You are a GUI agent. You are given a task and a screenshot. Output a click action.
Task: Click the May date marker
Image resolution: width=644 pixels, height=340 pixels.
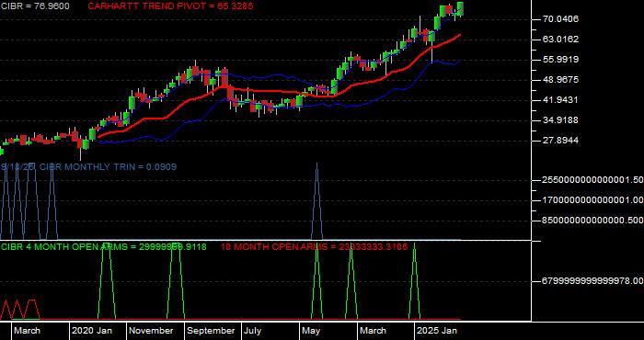pos(312,331)
